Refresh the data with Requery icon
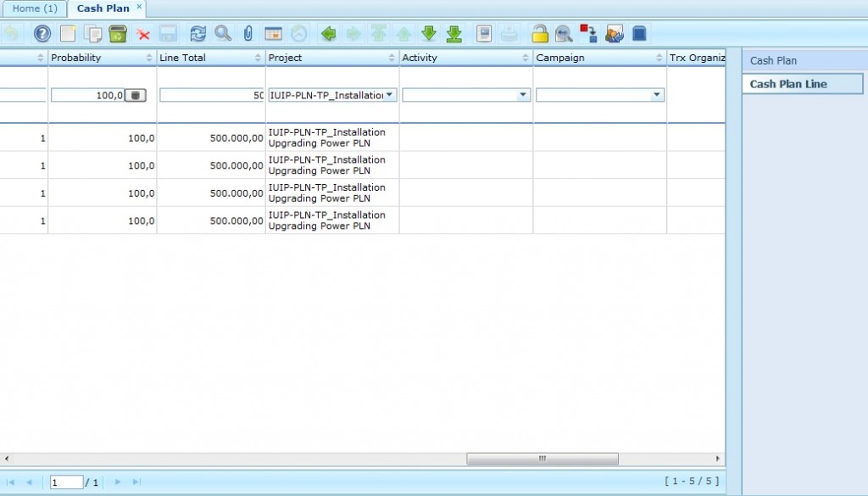868x496 pixels. tap(198, 34)
